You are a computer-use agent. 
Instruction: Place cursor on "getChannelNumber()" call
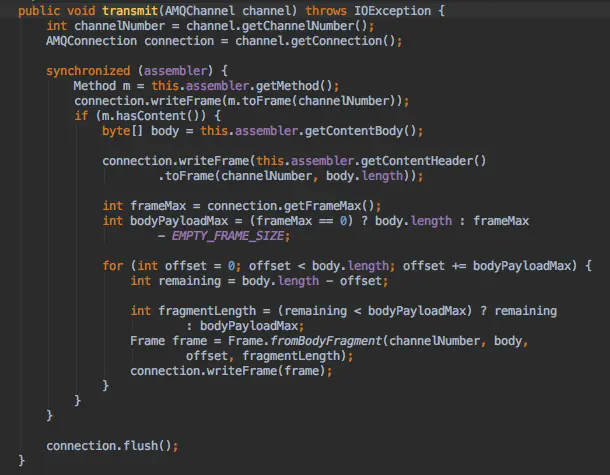point(305,26)
